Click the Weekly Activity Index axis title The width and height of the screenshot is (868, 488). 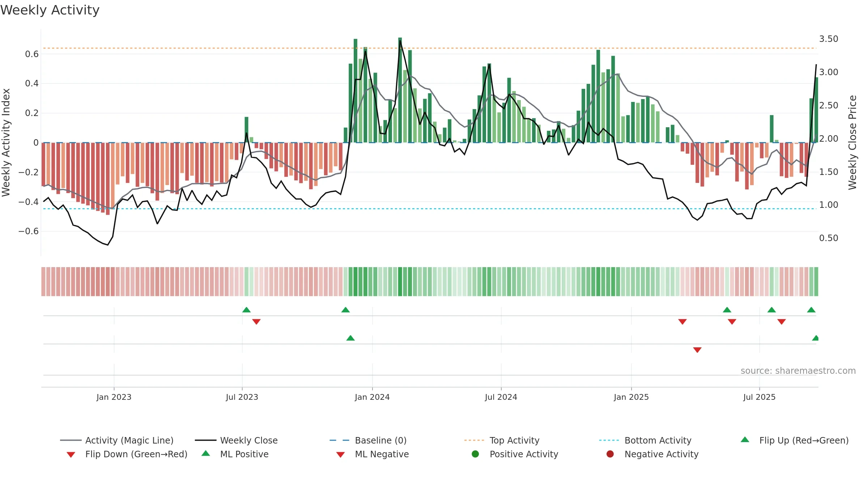click(x=6, y=142)
